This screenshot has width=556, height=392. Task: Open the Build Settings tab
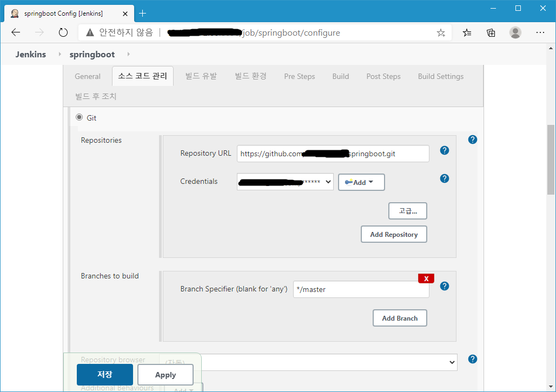(440, 76)
